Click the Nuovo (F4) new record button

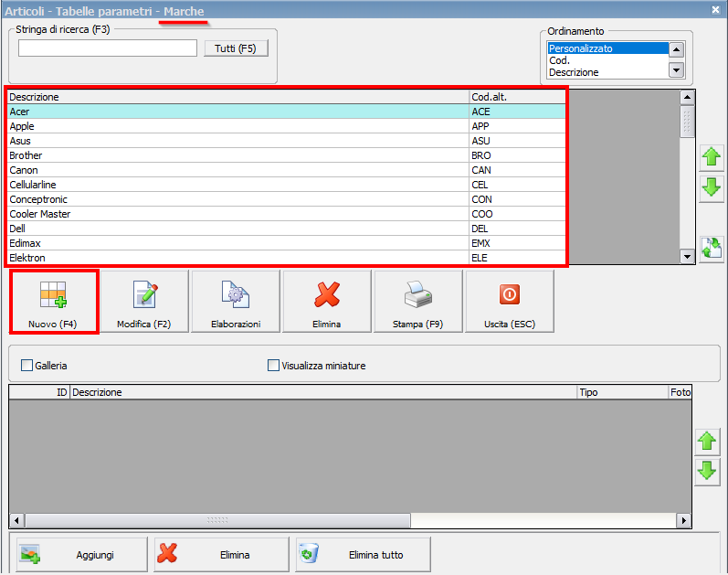[53, 302]
